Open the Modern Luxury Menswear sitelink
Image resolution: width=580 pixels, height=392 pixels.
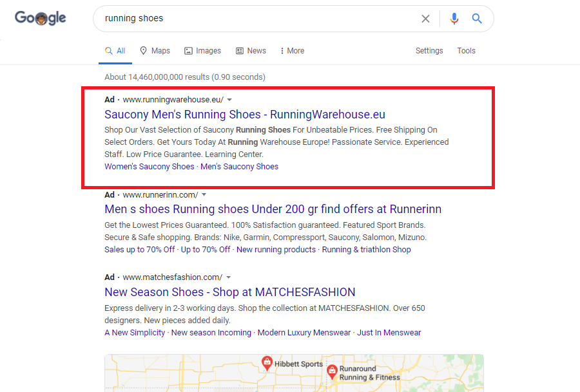coord(304,333)
